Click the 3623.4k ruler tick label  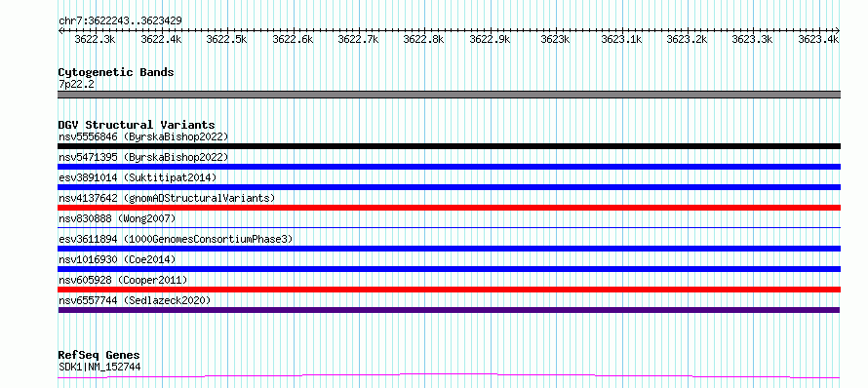click(x=818, y=39)
